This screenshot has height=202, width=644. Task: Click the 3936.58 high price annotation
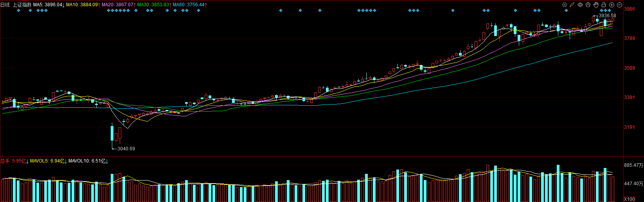tap(607, 16)
